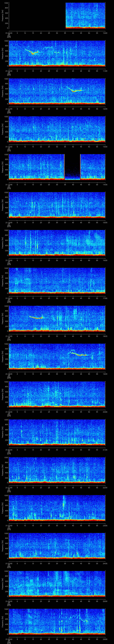Open the 21:15:00 spectrogram panel
This screenshot has width=114, height=644.
[57, 243]
